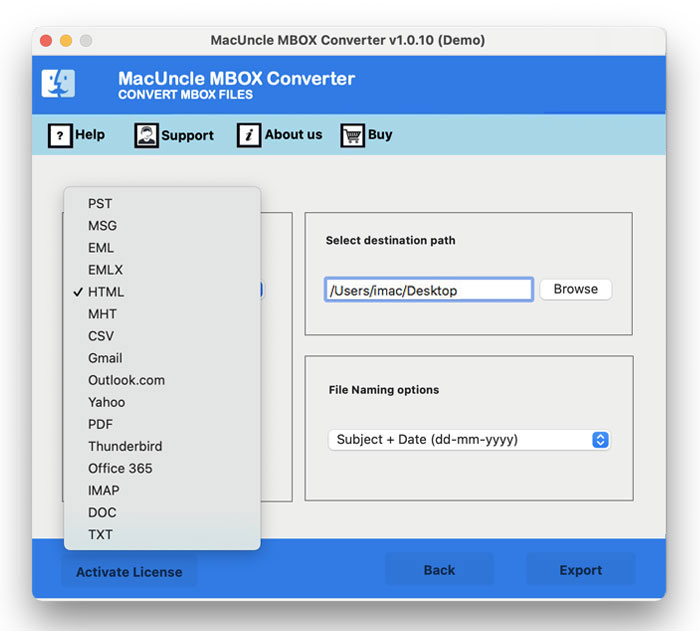Click the About us info icon
This screenshot has width=700, height=631.
click(x=249, y=135)
